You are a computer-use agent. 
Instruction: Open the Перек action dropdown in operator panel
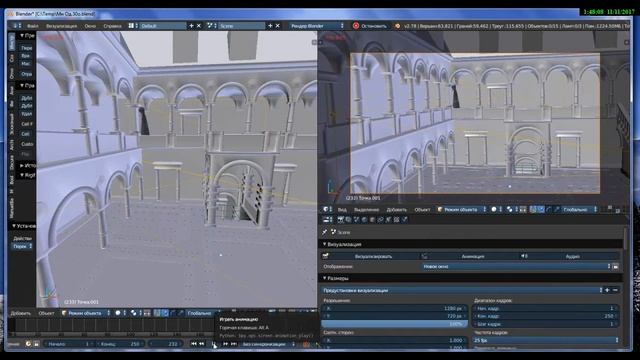[22, 246]
